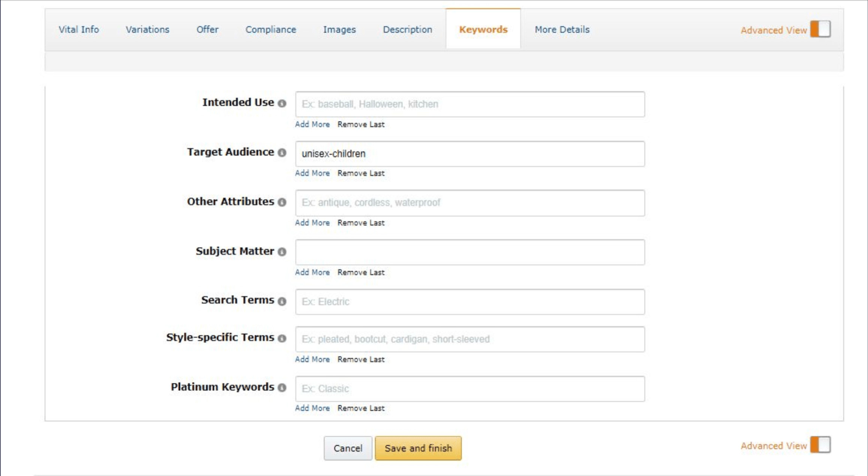Focus the Platinum Keywords input field
The image size is (868, 476).
(470, 389)
